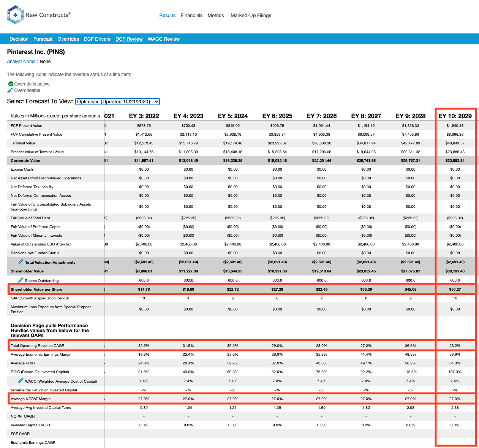Open the Metrics section
479x448 pixels.
pyautogui.click(x=216, y=16)
